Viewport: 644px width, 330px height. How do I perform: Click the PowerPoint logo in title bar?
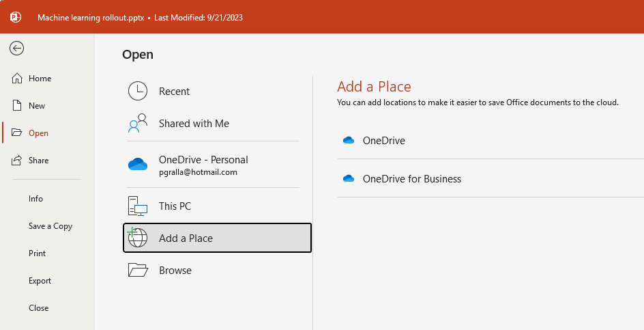click(x=16, y=17)
